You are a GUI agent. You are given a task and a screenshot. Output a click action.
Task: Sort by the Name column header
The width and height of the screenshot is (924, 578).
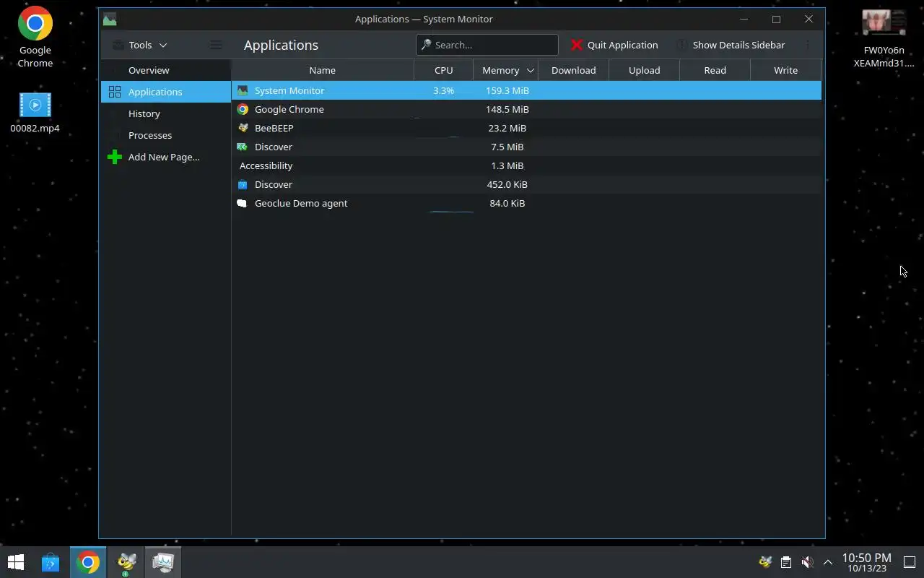[323, 70]
